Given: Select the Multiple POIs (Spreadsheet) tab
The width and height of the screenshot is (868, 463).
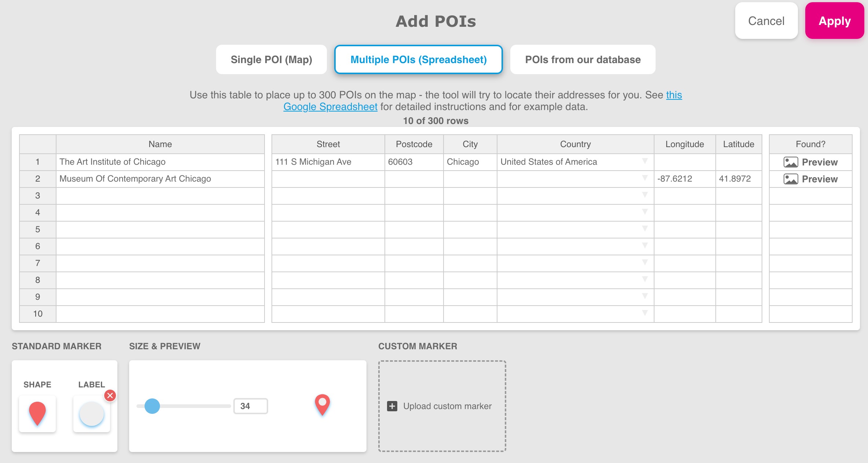Looking at the screenshot, I should pos(418,59).
